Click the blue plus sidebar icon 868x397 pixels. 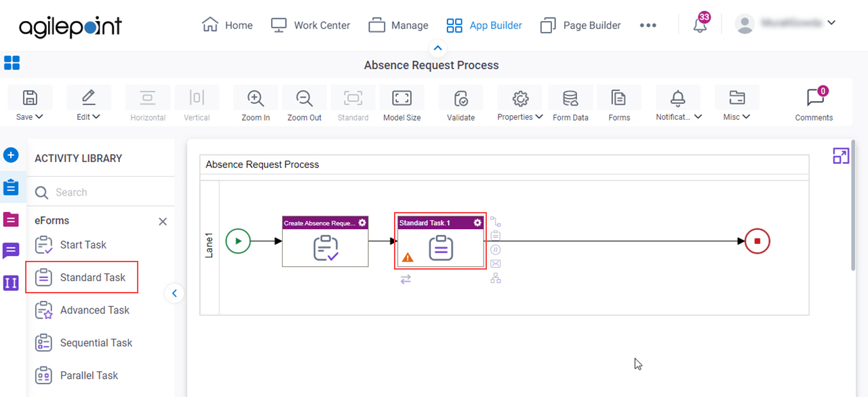coord(11,155)
